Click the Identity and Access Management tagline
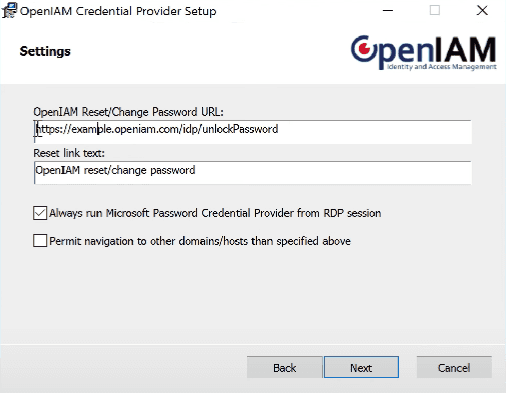 442,67
